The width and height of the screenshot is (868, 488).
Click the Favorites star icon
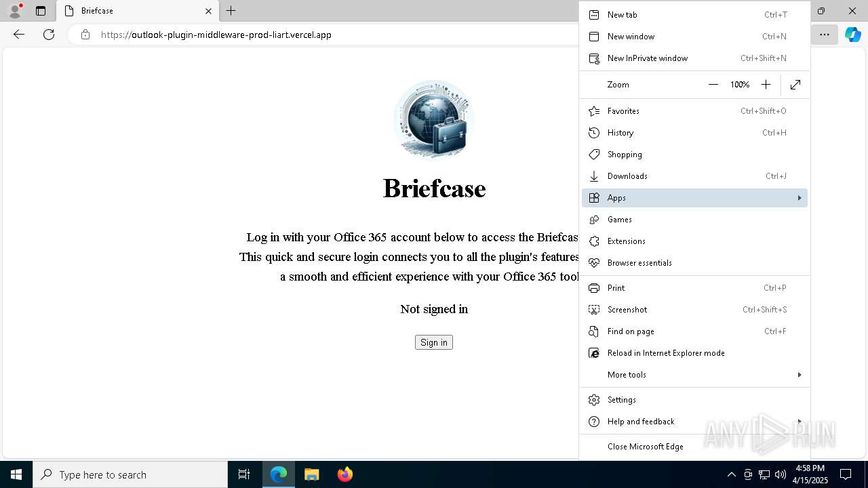pos(594,111)
